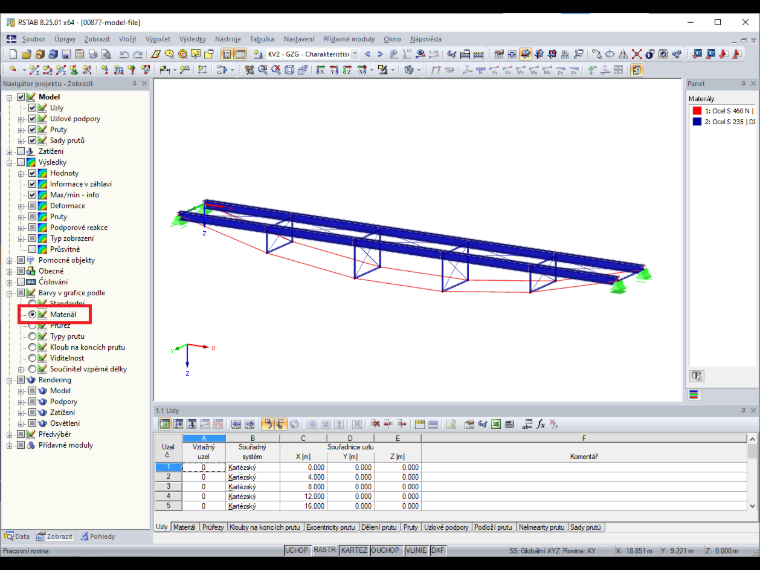Viewport: 760px width, 570px height.
Task: Show internal force N diagram icon
Action: pyautogui.click(x=481, y=70)
